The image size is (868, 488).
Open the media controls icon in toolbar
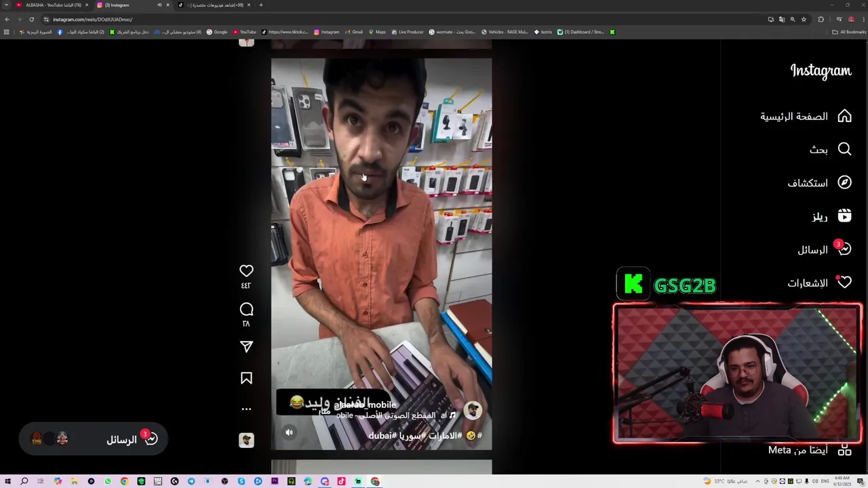click(839, 19)
